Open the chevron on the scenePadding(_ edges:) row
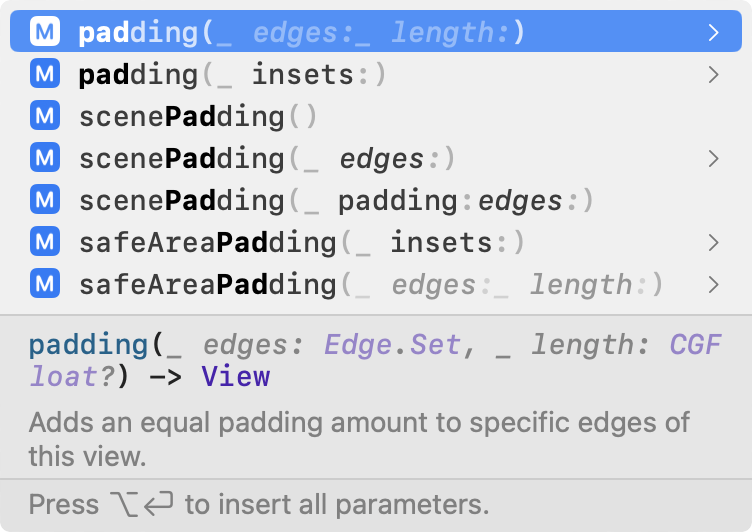Screen dimensions: 752x532 coord(713,159)
